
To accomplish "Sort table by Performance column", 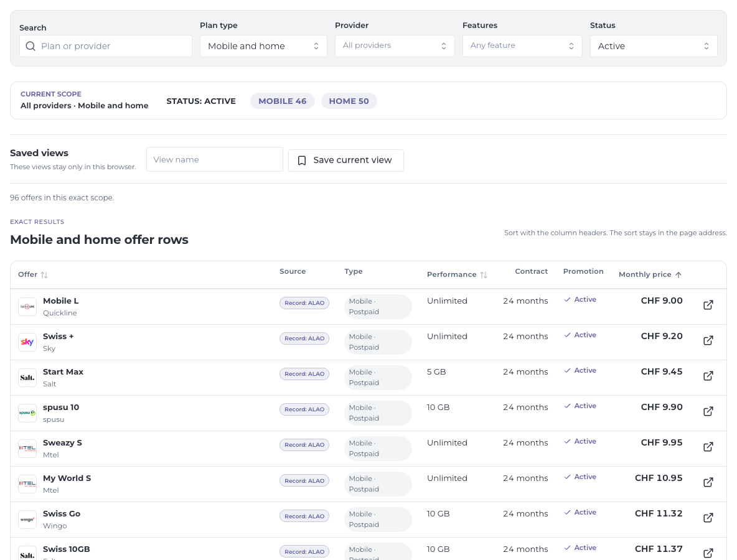I will [457, 274].
